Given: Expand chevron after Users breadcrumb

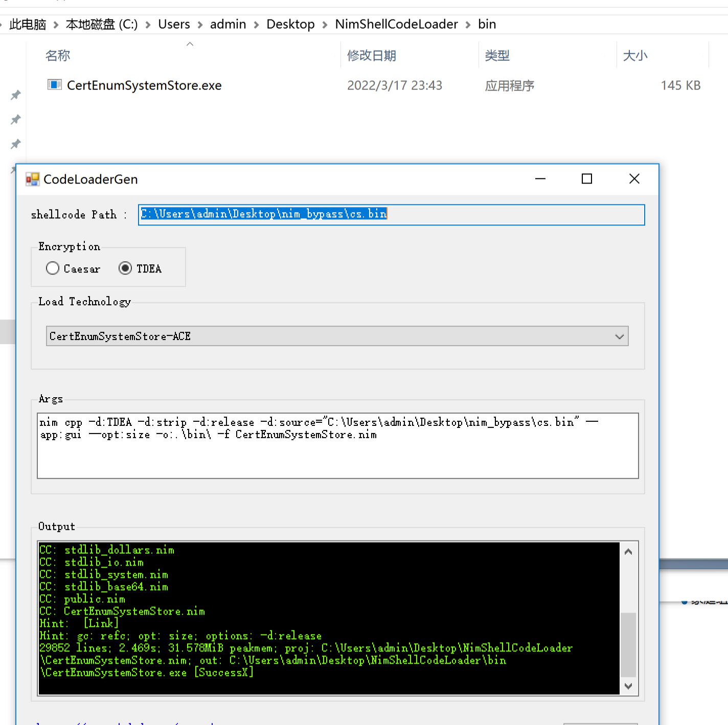Looking at the screenshot, I should pyautogui.click(x=200, y=25).
